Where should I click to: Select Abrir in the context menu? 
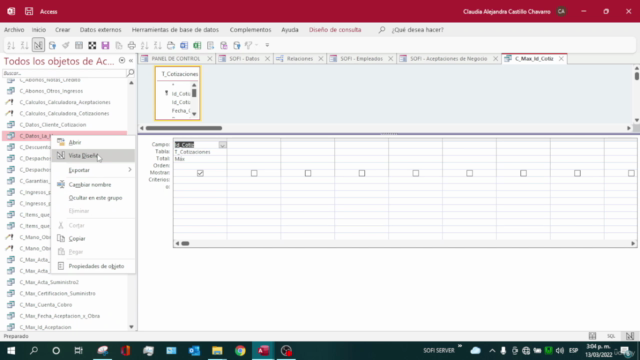(x=93, y=142)
